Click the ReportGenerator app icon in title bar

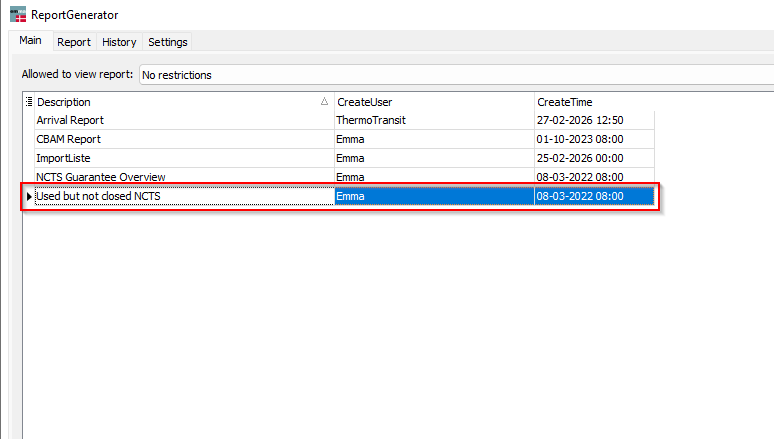[17, 15]
